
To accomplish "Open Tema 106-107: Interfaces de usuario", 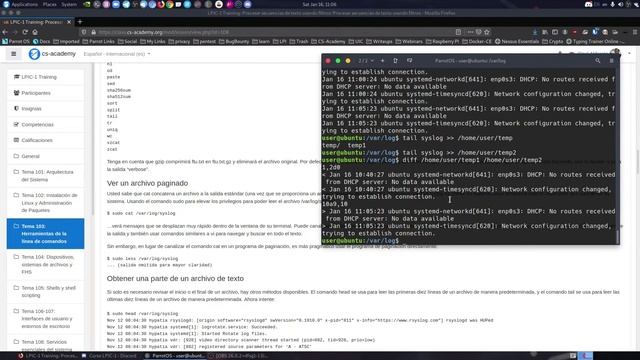I will pyautogui.click(x=45, y=318).
